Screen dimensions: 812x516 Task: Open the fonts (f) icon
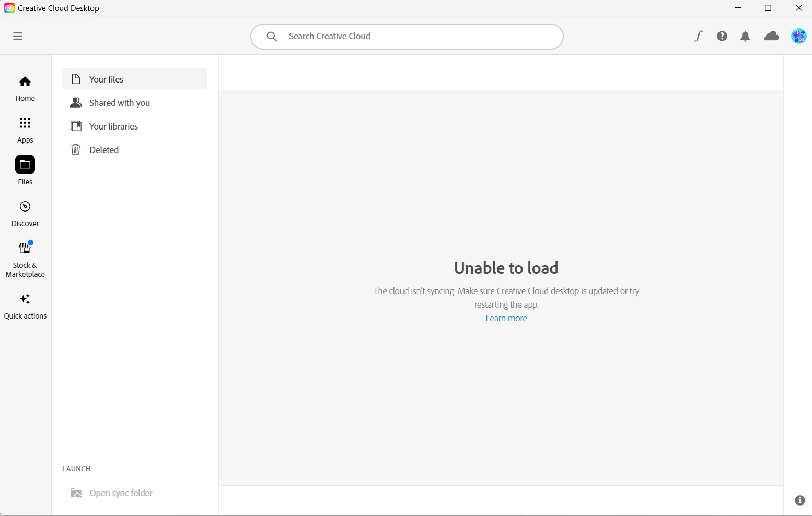699,36
